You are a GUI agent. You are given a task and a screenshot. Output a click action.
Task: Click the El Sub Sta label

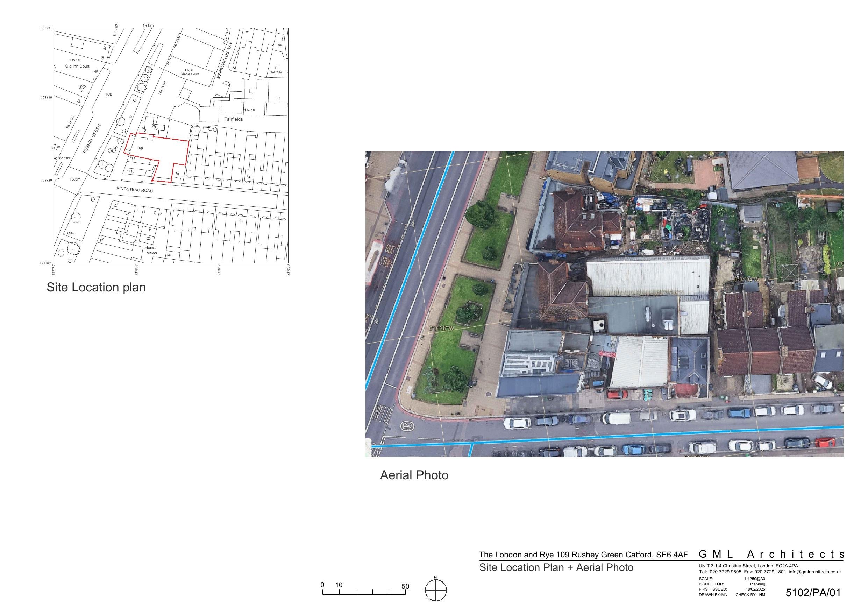point(276,70)
